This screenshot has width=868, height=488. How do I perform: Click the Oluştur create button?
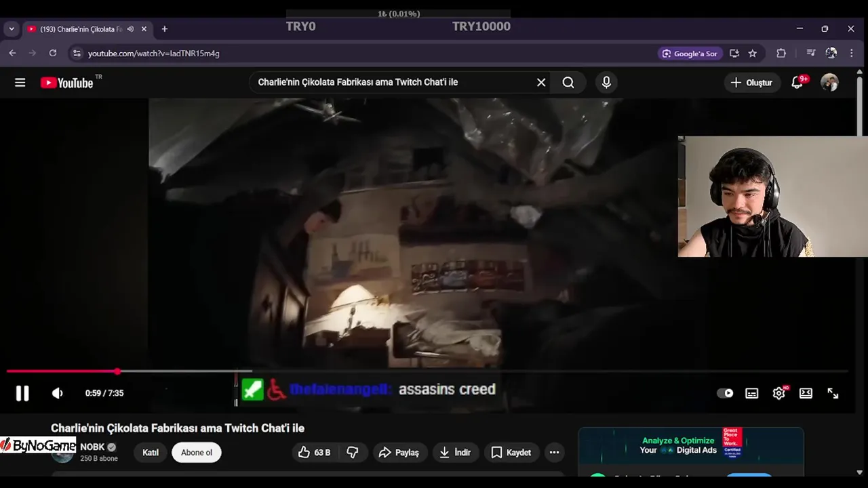(x=751, y=83)
